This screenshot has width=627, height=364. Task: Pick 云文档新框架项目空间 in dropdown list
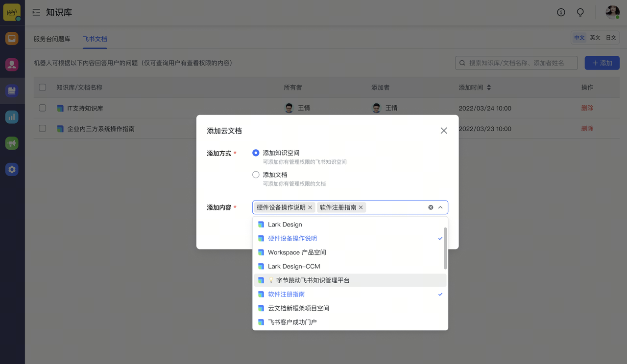pyautogui.click(x=298, y=308)
